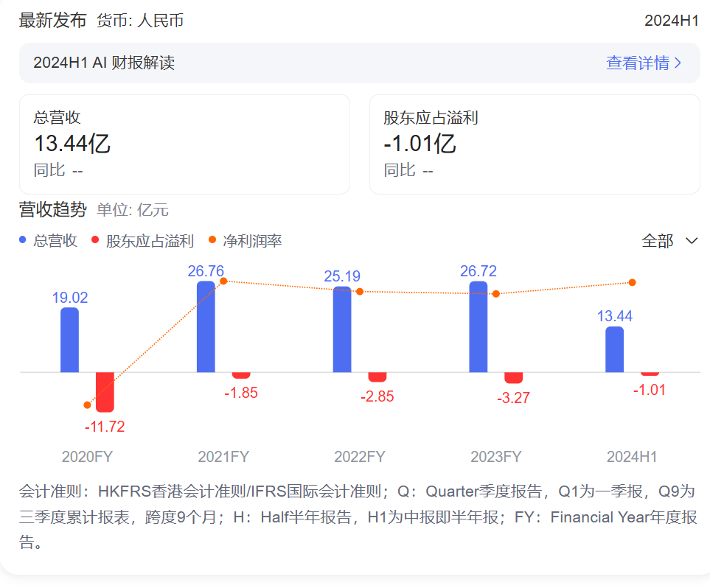The width and height of the screenshot is (710, 588).
Task: Click the 2020FY blue revenue bar
Action: click(69, 340)
